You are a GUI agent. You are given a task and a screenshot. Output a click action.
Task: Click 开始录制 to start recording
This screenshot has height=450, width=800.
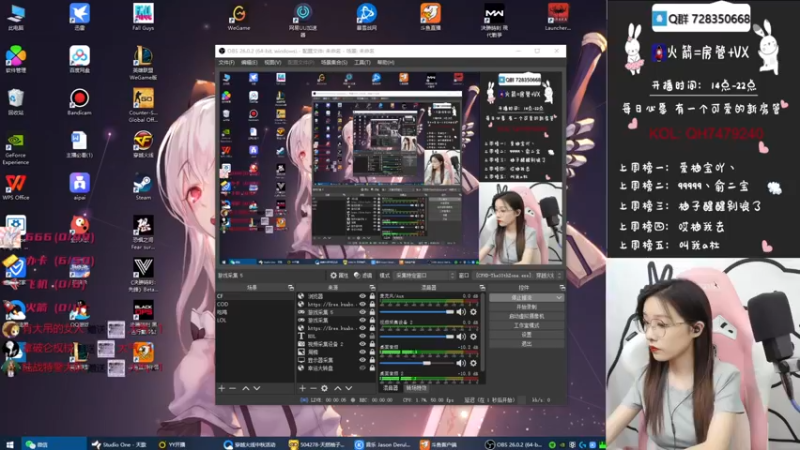coord(527,307)
